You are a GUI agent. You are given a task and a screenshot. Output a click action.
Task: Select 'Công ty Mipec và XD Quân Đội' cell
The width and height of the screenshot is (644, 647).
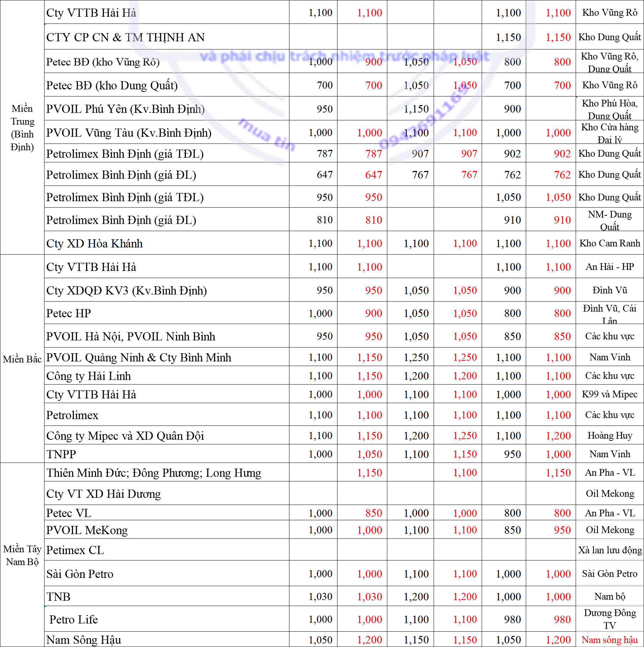(167, 435)
